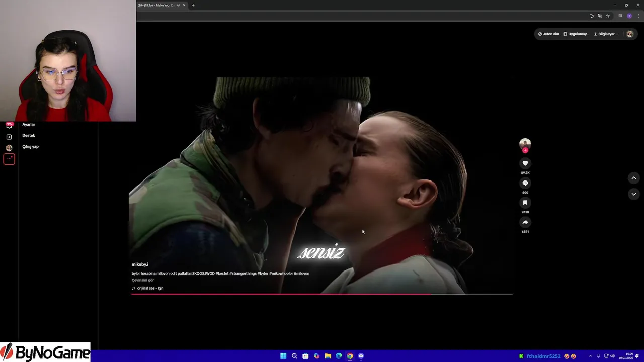The height and width of the screenshot is (362, 644).
Task: Follow the creator with the red plus badge
Action: point(525,150)
